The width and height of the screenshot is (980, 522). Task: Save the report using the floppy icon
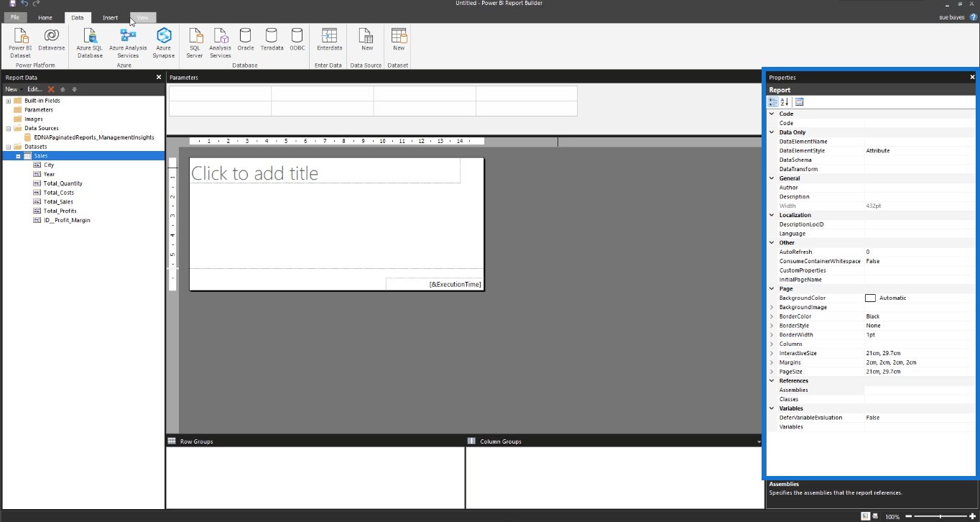(x=12, y=4)
